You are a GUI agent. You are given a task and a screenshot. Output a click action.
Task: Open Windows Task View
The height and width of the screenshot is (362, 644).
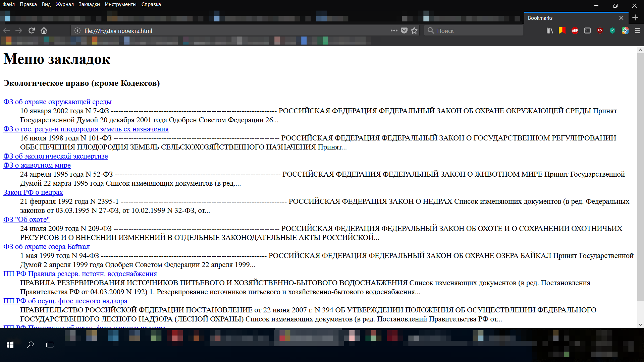click(x=50, y=345)
